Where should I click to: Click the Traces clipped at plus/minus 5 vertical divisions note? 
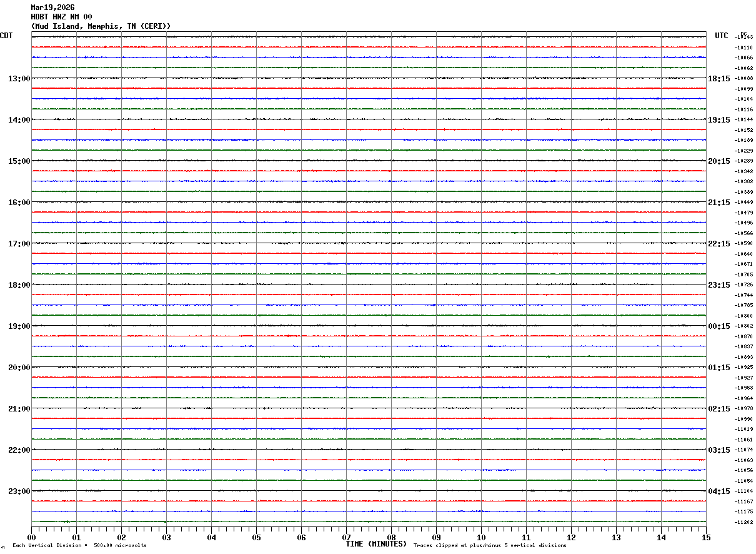pos(490,546)
